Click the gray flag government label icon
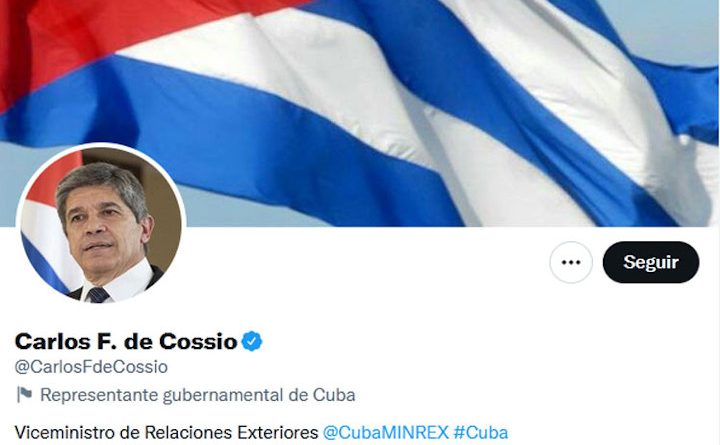 pyautogui.click(x=24, y=394)
